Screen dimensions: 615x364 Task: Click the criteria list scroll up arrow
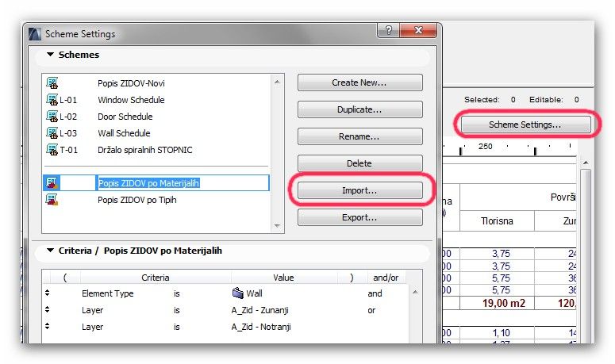(x=415, y=293)
